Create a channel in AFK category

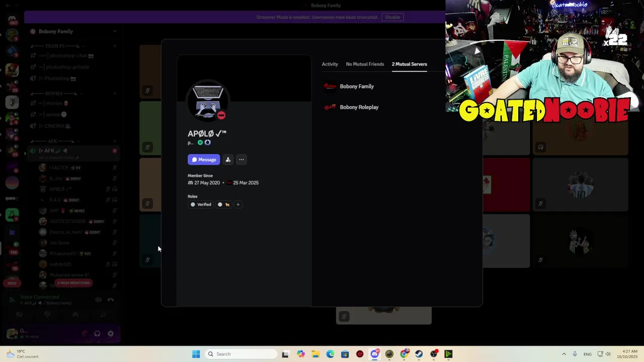click(x=115, y=141)
